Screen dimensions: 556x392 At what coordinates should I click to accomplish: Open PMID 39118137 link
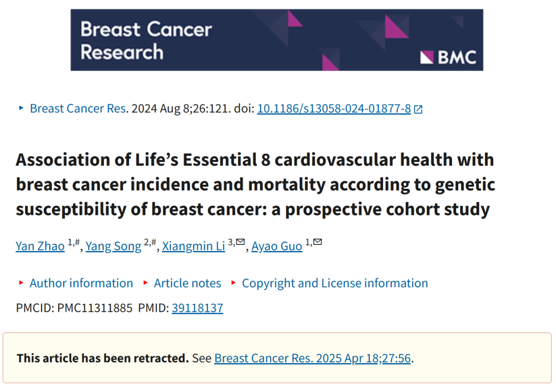[198, 308]
